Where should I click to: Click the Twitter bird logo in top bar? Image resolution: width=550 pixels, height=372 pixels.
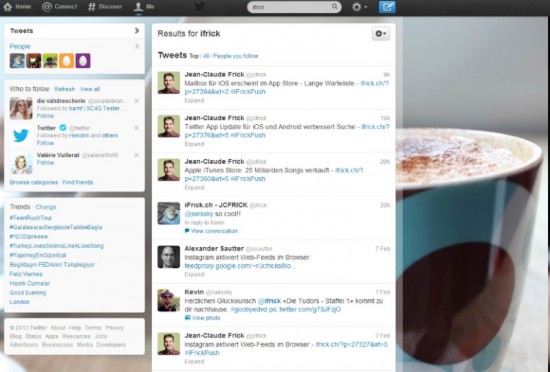tap(200, 6)
